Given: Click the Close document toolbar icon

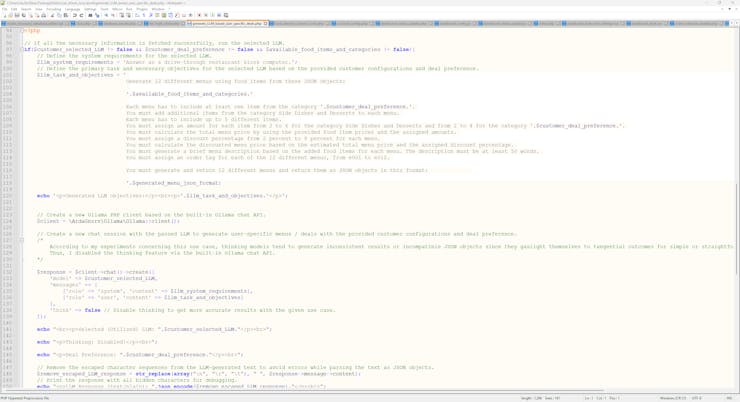Looking at the screenshot, I should point(31,15).
